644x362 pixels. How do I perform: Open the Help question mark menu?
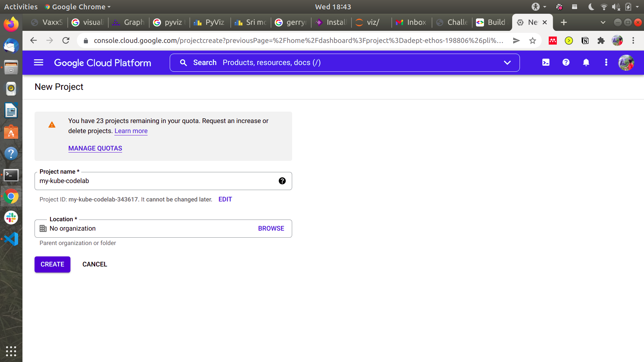point(566,63)
